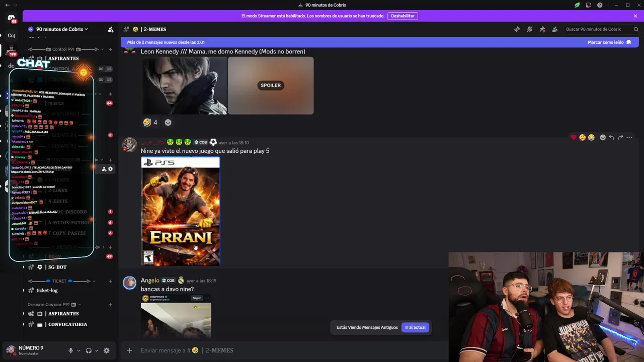
Task: Open the ERRANI PS5 cover image
Action: tap(181, 211)
